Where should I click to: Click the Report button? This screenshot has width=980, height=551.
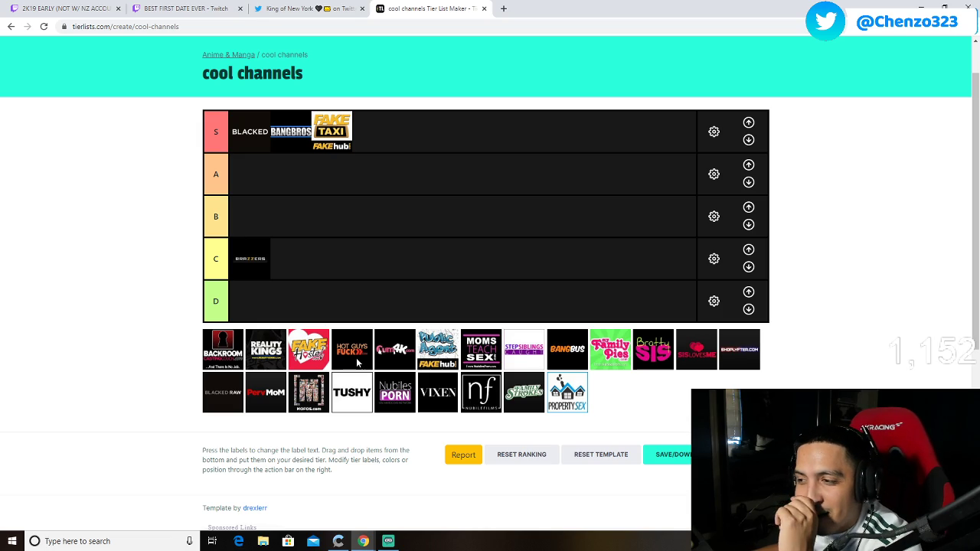point(463,455)
